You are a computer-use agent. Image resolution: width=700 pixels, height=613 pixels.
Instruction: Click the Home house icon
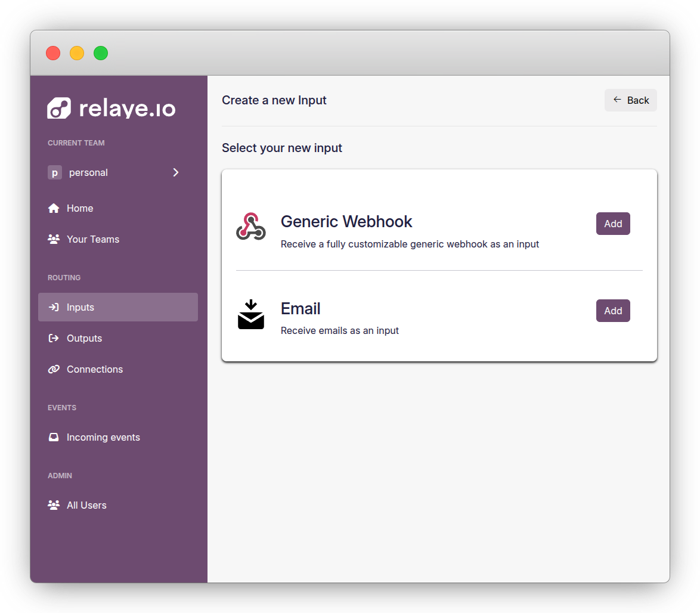pyautogui.click(x=54, y=208)
